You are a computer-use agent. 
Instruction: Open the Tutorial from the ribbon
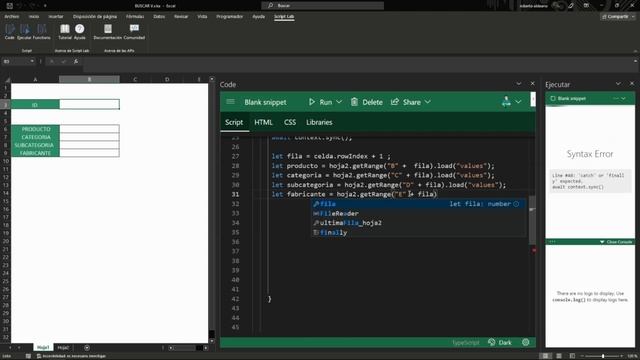click(65, 32)
